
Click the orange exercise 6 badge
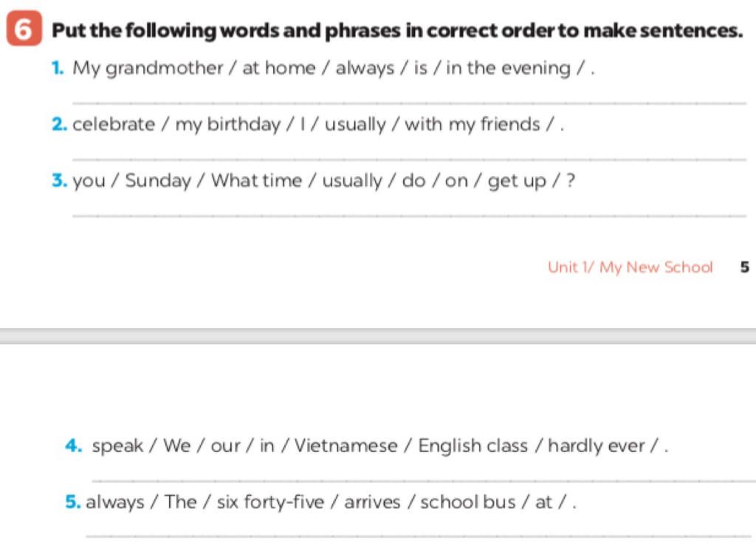[23, 30]
